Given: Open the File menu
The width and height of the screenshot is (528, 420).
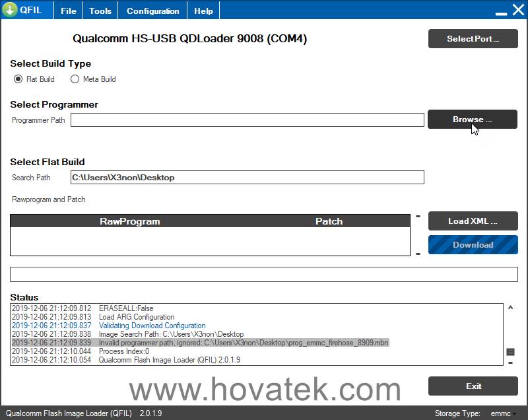Looking at the screenshot, I should click(69, 11).
